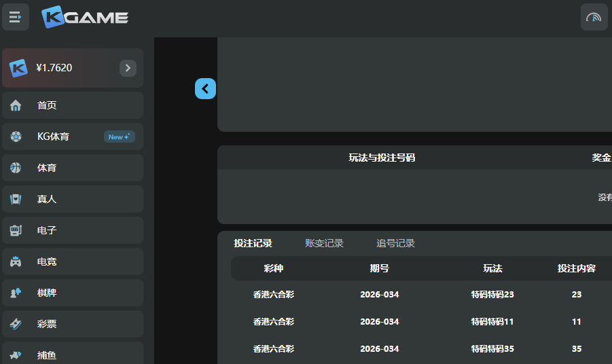612x364 pixels.
Task: Click the 特码特码23 cell
Action: tap(492, 295)
